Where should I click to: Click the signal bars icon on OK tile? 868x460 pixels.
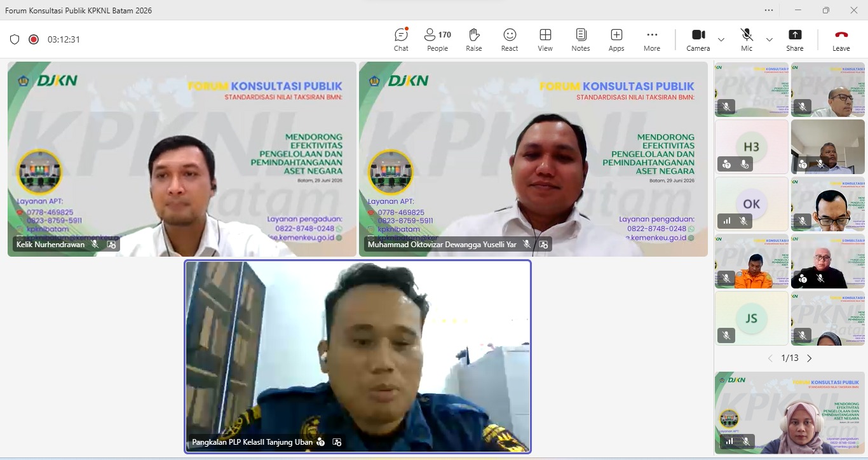click(727, 222)
